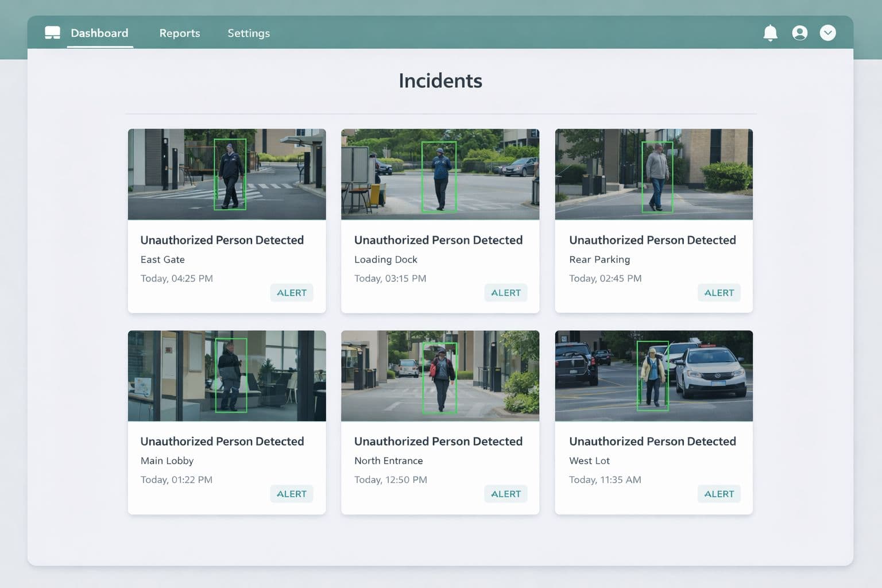Open the West Lot incident title
Screen dimensions: 882x588
pos(652,442)
